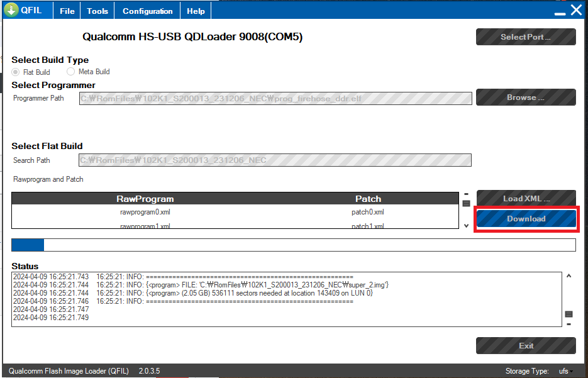Click the list icon beside the Status log
Screen dimensions: 588x378
[x=569, y=314]
